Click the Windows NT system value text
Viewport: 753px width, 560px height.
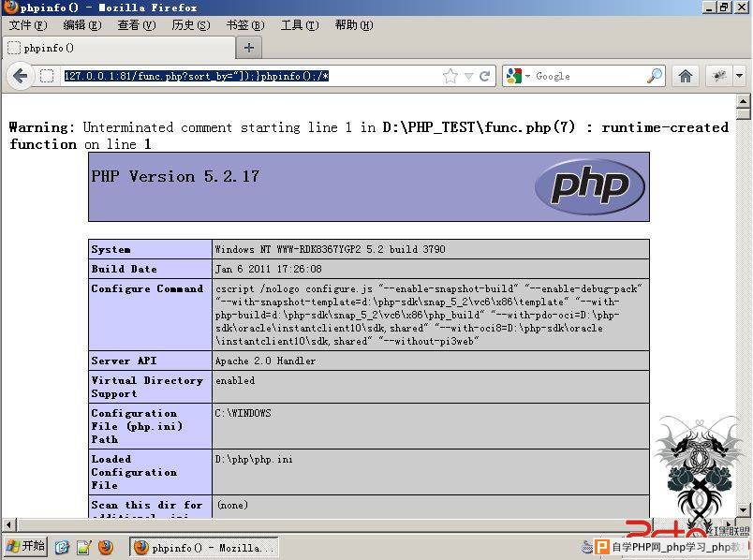[x=330, y=249]
